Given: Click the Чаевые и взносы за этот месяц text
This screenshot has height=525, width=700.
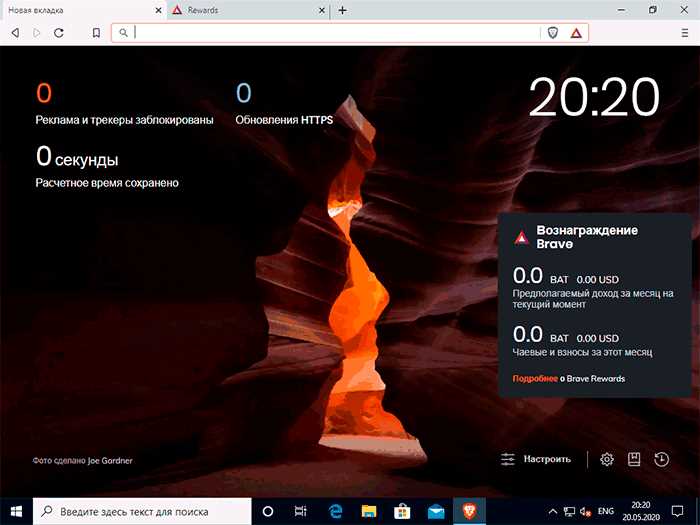Looking at the screenshot, I should pyautogui.click(x=582, y=352).
